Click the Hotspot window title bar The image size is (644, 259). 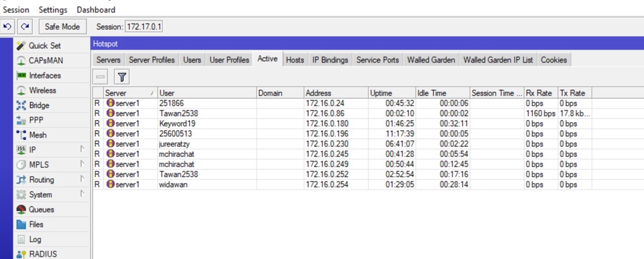(x=367, y=44)
